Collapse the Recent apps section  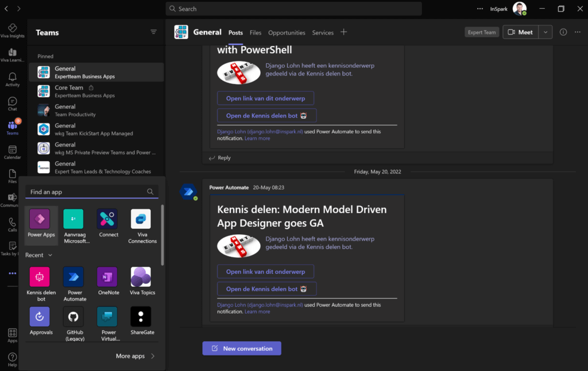[38, 255]
